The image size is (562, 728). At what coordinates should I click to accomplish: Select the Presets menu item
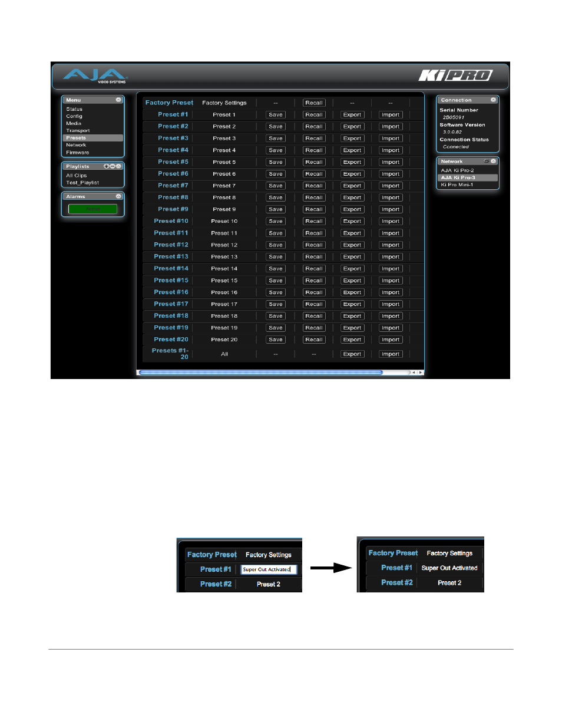click(x=93, y=138)
